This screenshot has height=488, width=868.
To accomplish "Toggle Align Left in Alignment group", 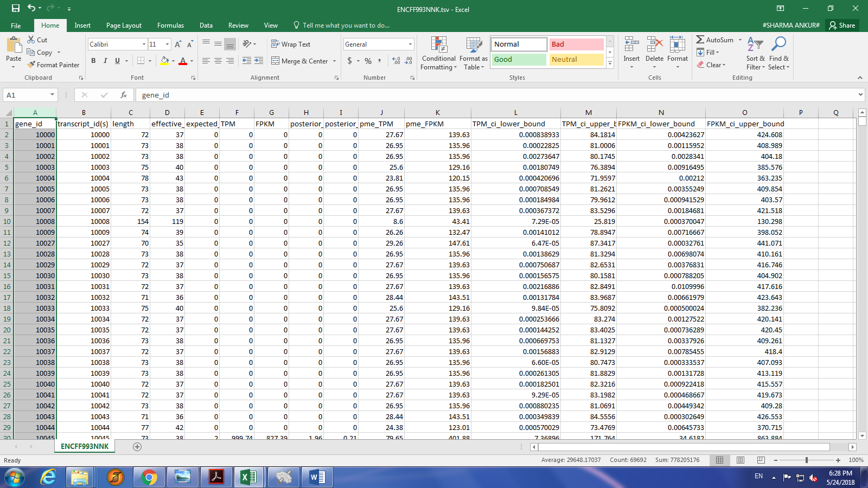I will tap(206, 61).
